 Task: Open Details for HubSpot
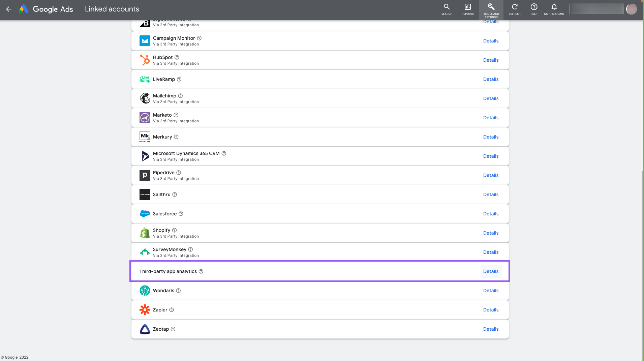click(x=491, y=60)
